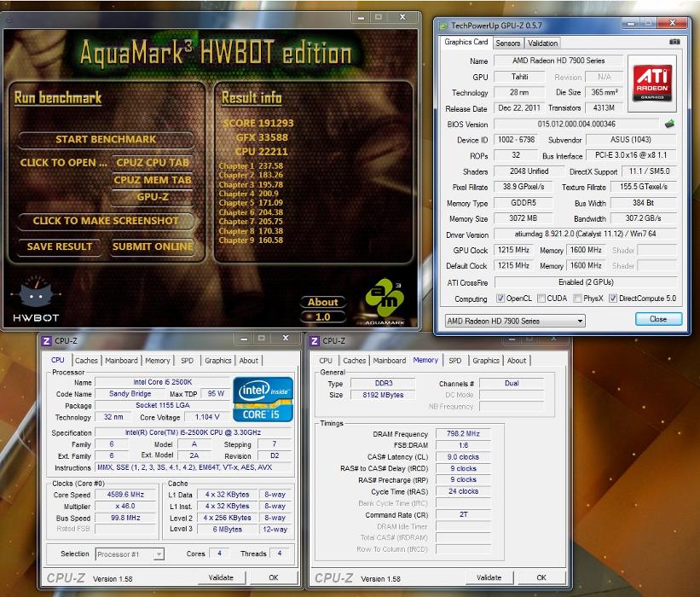Click Validate in the right CPU-Z window
Screen dimensions: 700x597
point(489,577)
